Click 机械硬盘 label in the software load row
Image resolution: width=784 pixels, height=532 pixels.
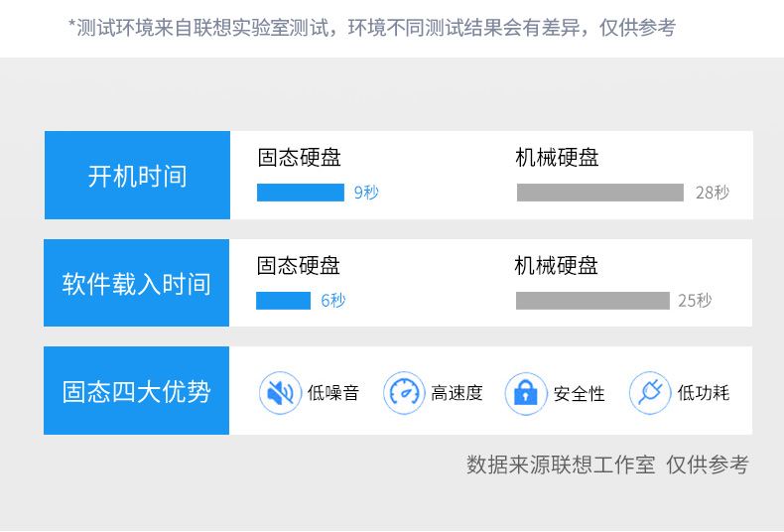coord(556,265)
